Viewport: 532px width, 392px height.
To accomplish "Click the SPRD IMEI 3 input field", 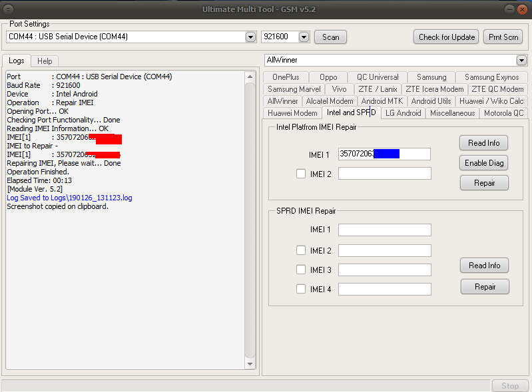I will [x=384, y=270].
